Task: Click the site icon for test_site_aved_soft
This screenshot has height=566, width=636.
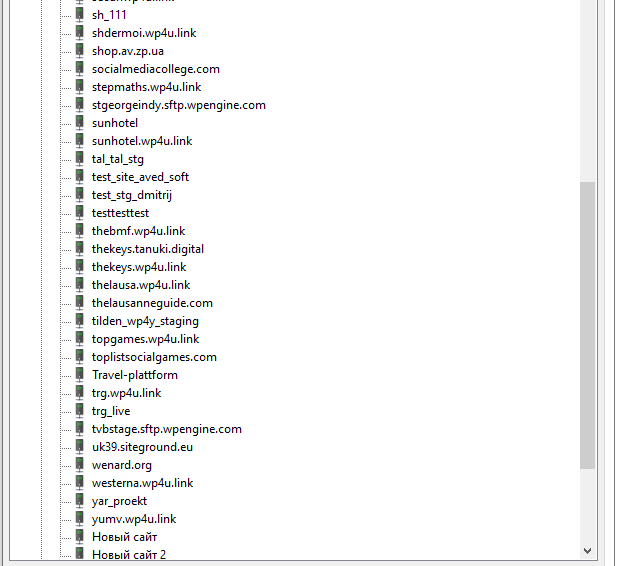Action: (80, 176)
